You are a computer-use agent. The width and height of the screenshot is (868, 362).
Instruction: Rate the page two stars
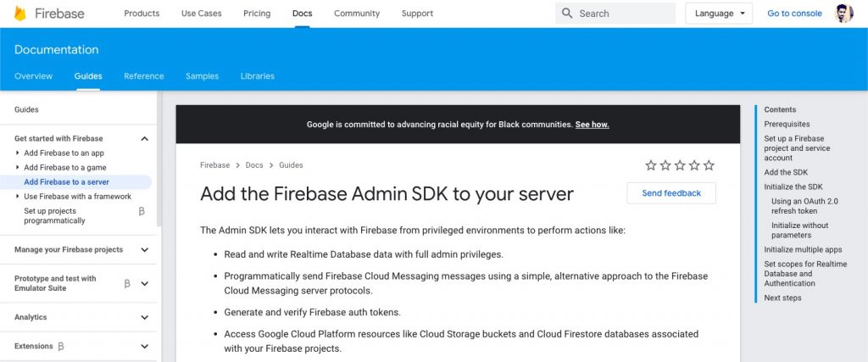[665, 165]
